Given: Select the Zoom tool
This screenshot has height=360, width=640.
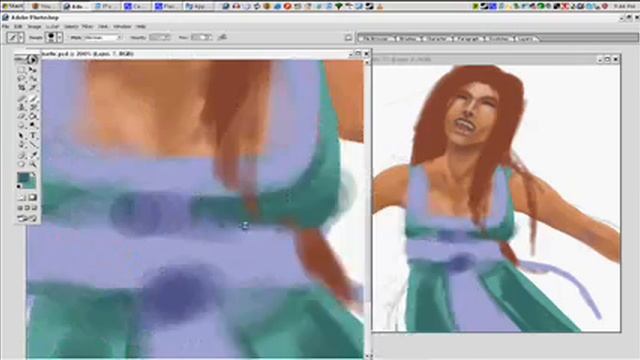Looking at the screenshot, I should 33,164.
